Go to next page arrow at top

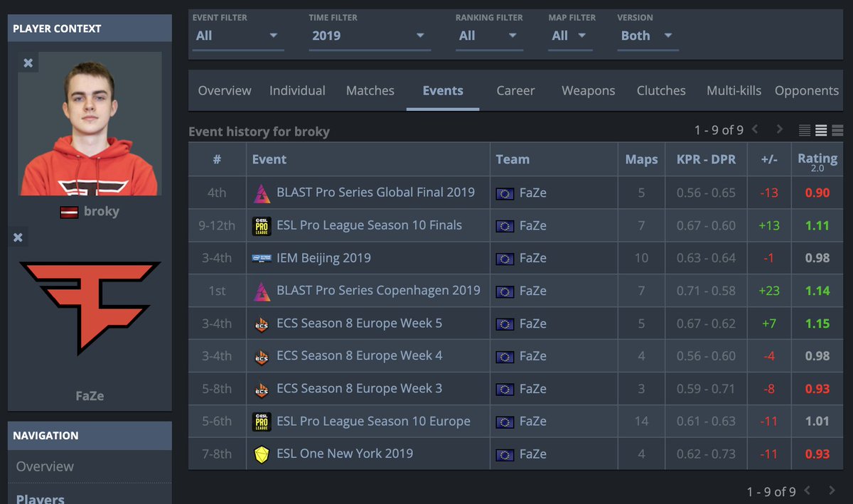click(780, 129)
